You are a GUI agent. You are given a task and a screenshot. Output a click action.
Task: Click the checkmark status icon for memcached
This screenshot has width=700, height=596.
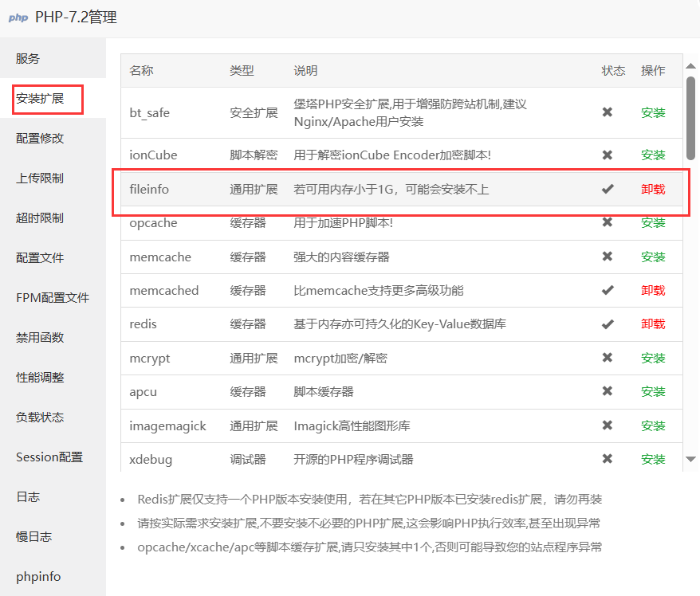(608, 290)
